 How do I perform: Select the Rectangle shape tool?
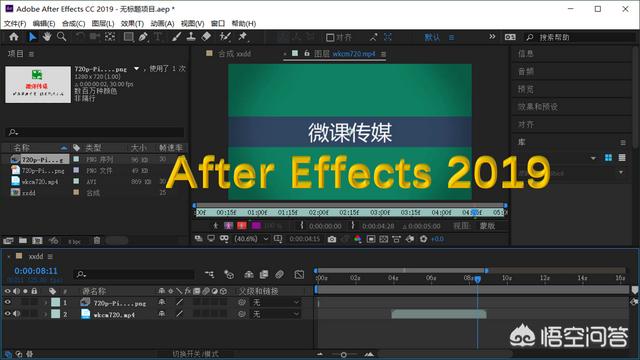(x=129, y=37)
